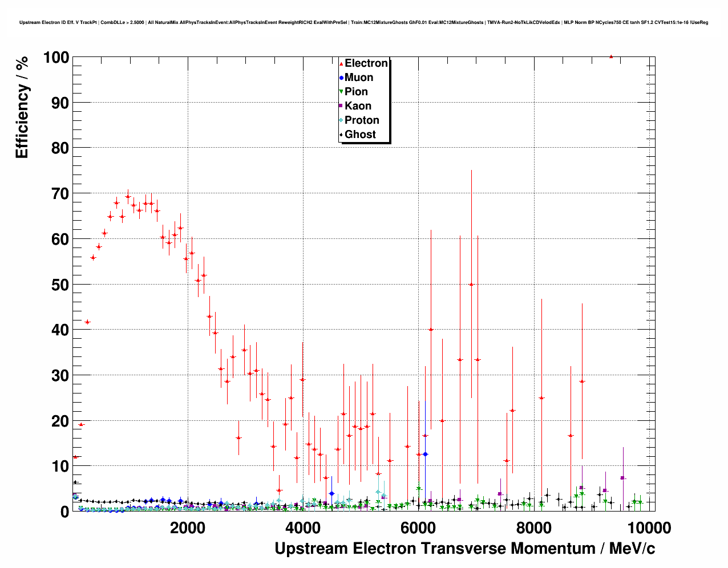Click the x-axis label 2000
The image size is (728, 568).
coord(188,528)
